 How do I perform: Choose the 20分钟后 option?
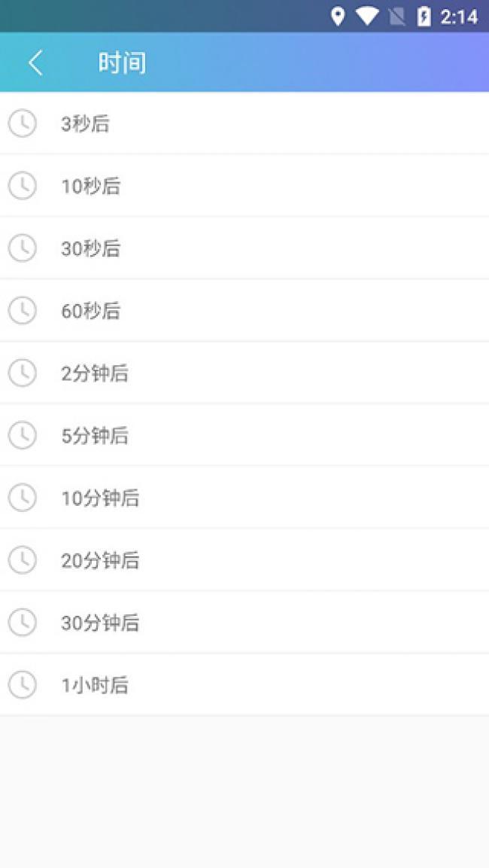click(x=100, y=560)
